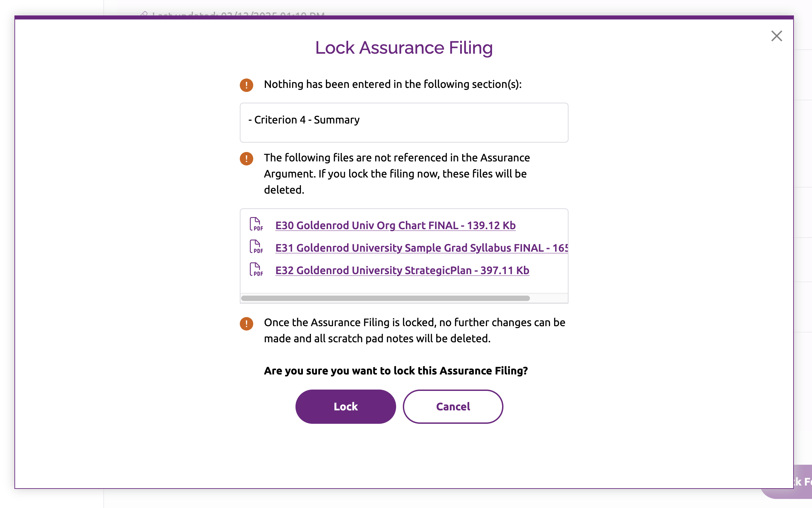Click the 'Nothing has been entered' warning text
The height and width of the screenshot is (508, 812).
pyautogui.click(x=392, y=84)
